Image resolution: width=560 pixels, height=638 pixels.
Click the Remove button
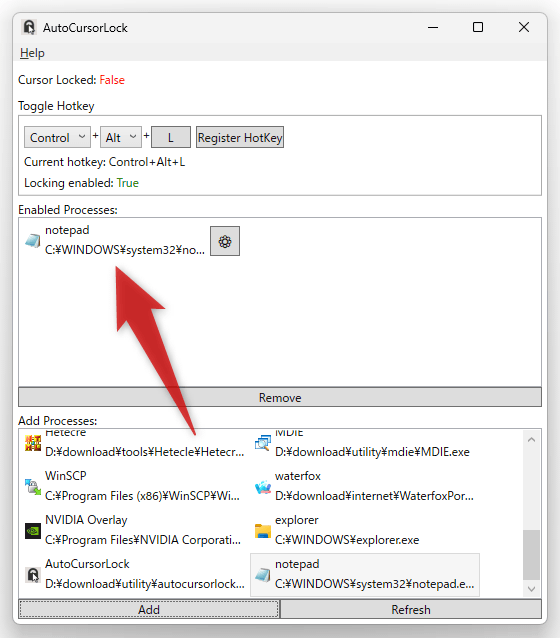tap(280, 397)
